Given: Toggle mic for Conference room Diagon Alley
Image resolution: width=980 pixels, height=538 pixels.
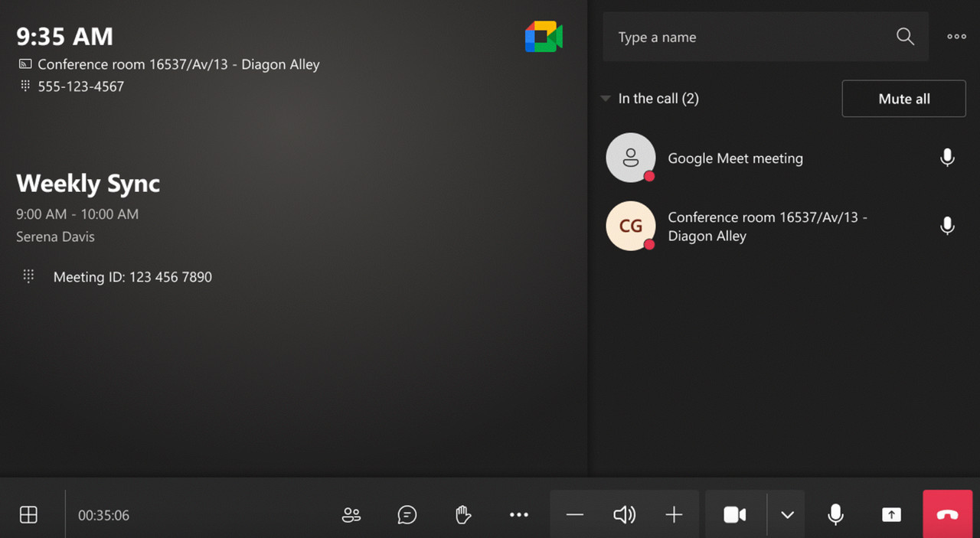Looking at the screenshot, I should click(947, 226).
